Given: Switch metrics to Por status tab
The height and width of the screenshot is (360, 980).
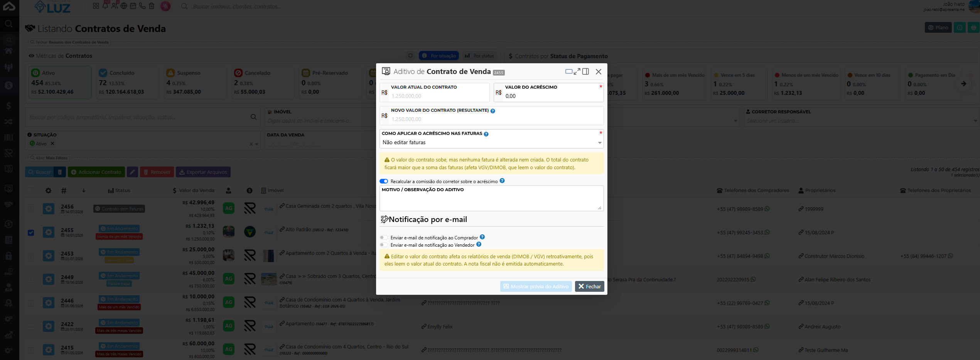Looking at the screenshot, I should click(479, 56).
